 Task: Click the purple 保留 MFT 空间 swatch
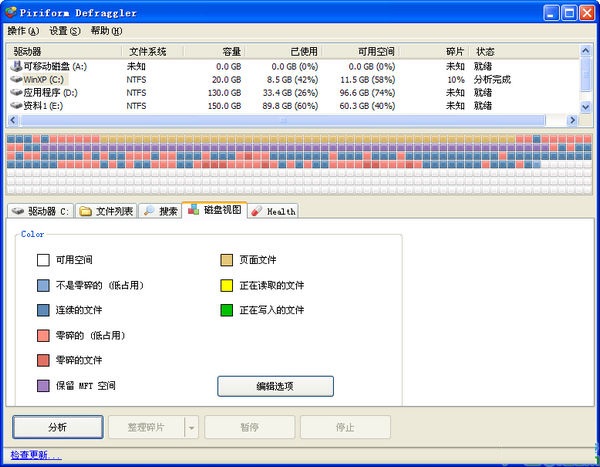[43, 385]
